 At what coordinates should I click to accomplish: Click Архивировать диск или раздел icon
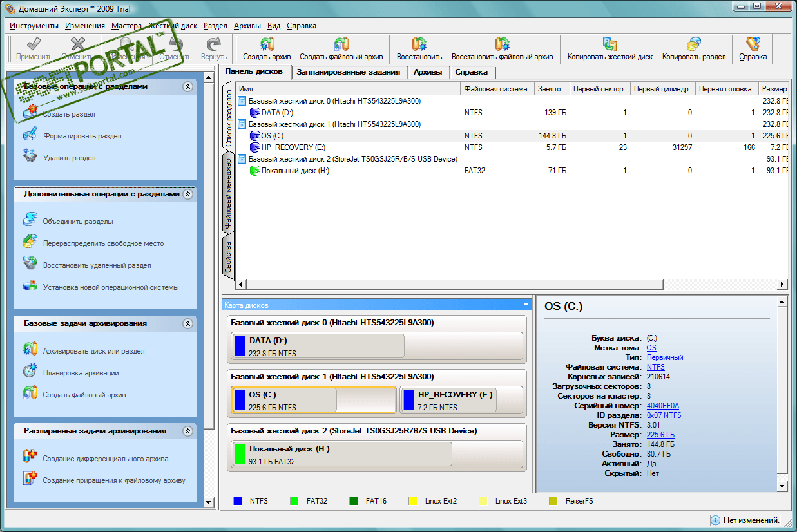[x=30, y=350]
